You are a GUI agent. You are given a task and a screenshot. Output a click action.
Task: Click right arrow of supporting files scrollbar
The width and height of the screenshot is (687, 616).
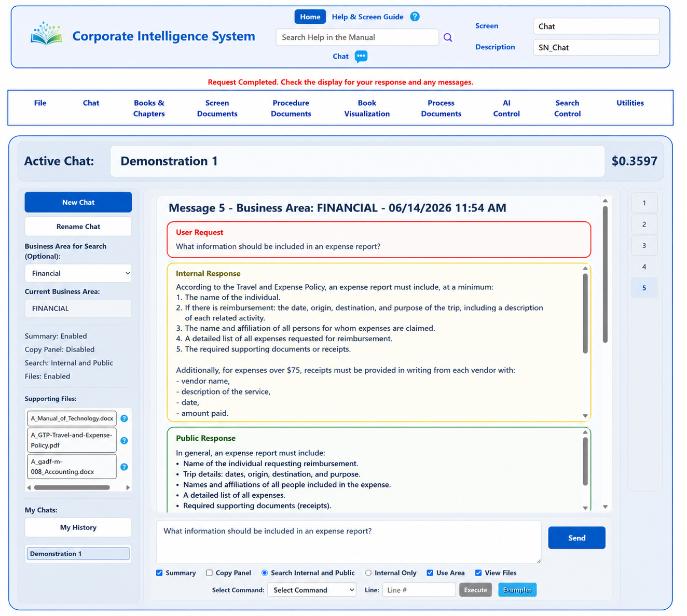128,487
